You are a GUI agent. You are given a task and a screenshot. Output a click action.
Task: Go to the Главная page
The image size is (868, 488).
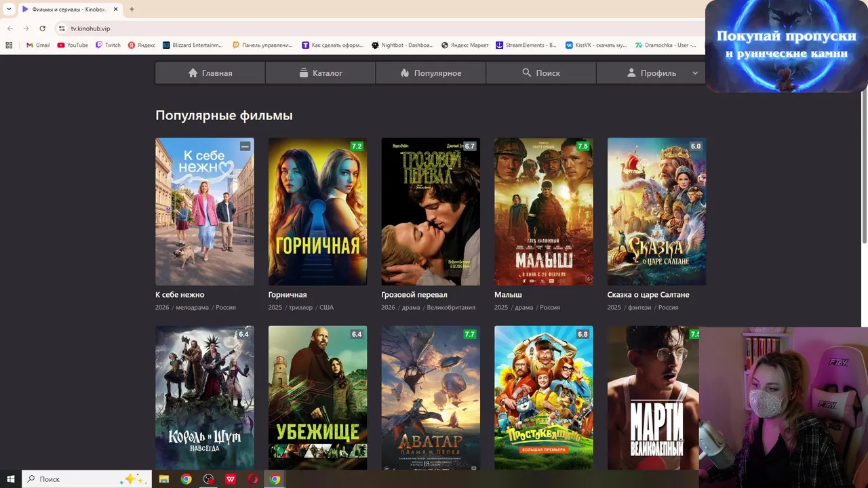[210, 73]
